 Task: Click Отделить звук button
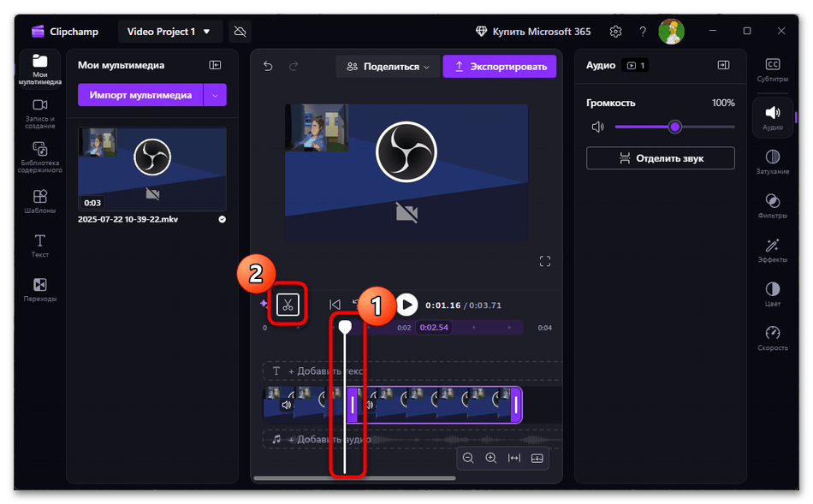(x=661, y=158)
